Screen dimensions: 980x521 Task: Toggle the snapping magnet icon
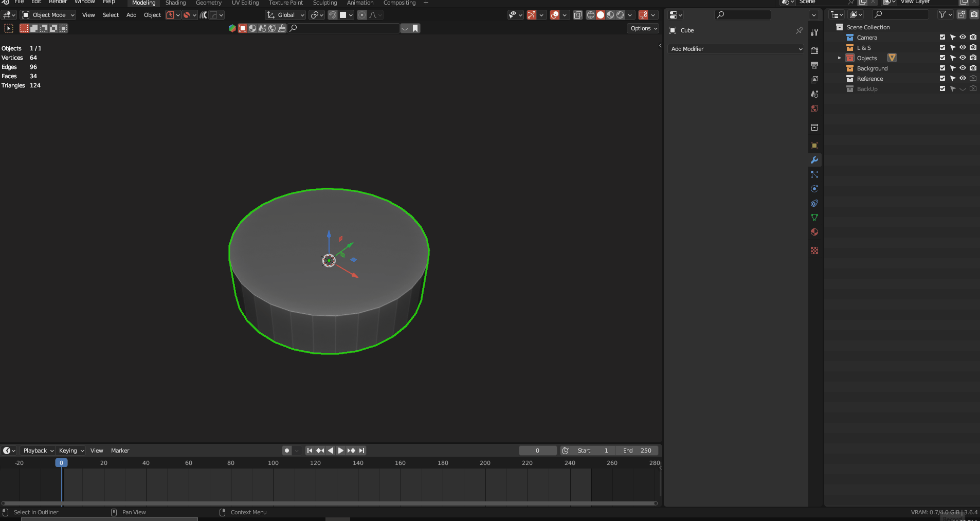click(x=333, y=15)
